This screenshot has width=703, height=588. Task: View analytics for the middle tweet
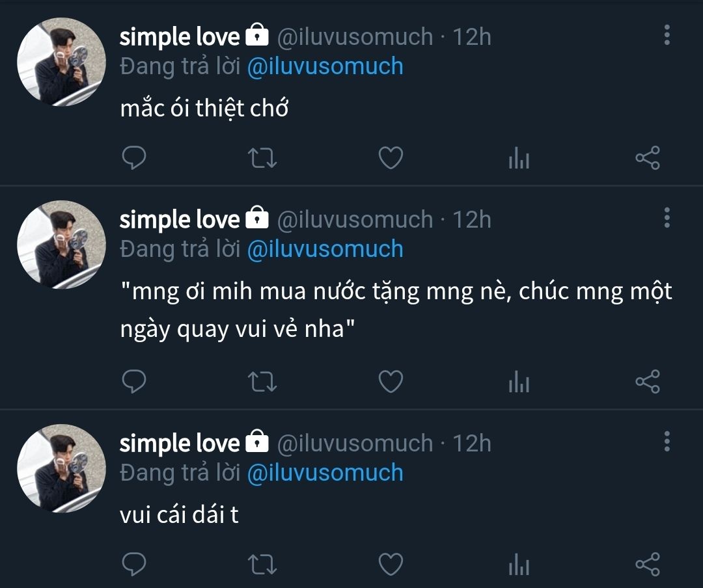click(519, 381)
